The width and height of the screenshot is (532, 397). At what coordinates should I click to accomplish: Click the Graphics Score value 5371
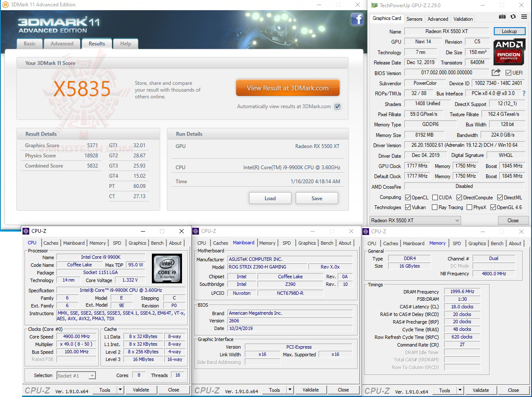click(x=92, y=145)
